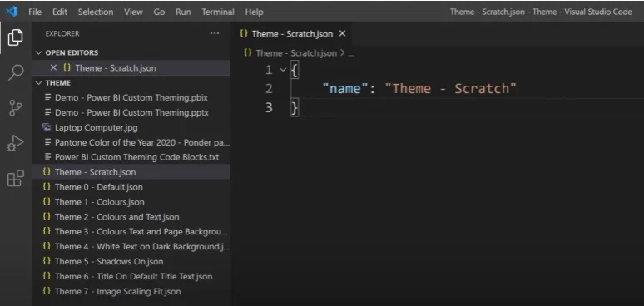644x306 pixels.
Task: Open Theme 5 - Shadows On.json
Action: 131,261
